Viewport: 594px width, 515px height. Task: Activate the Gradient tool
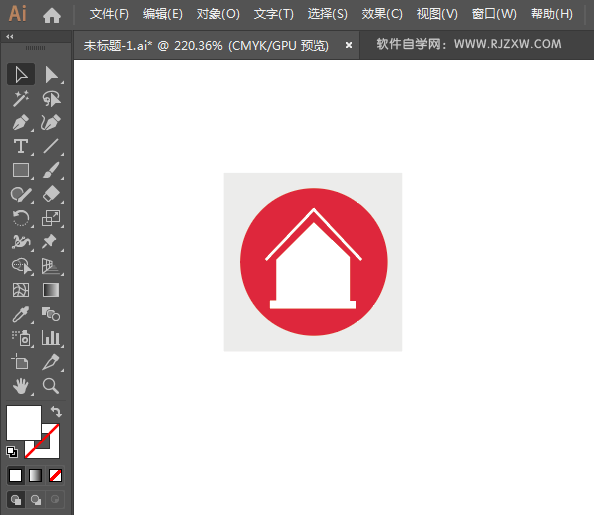(51, 290)
